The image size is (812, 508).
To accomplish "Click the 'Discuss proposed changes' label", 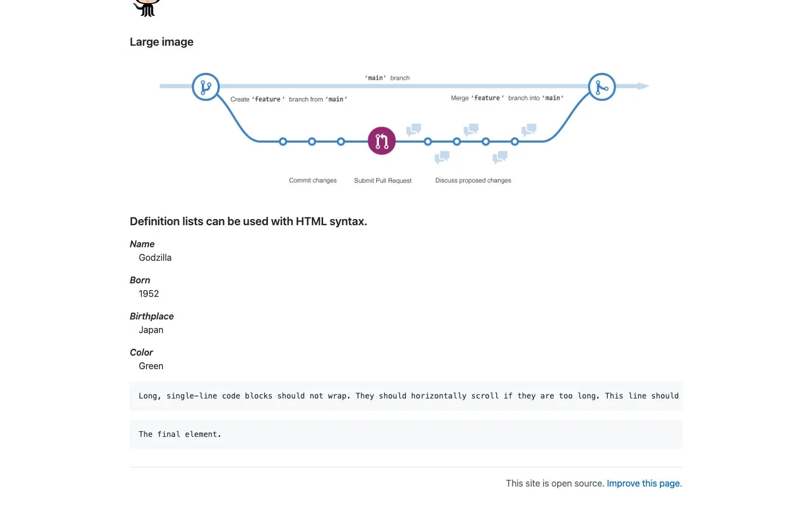I will pos(473,181).
